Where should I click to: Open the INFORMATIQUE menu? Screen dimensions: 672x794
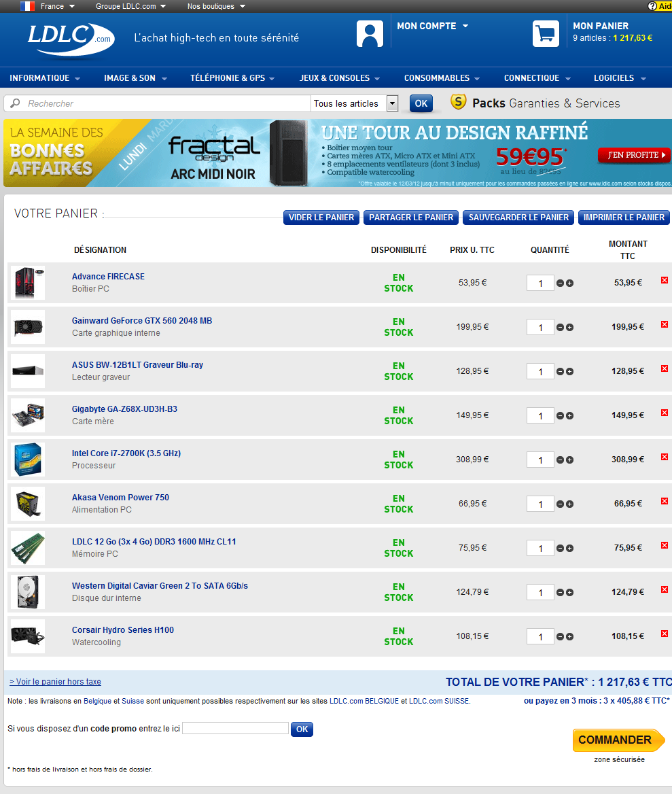tap(45, 78)
